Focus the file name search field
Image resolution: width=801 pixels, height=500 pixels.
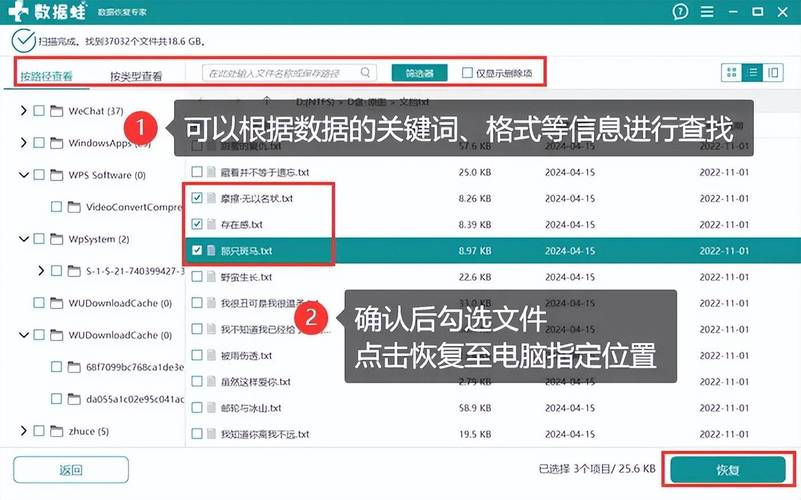point(290,73)
